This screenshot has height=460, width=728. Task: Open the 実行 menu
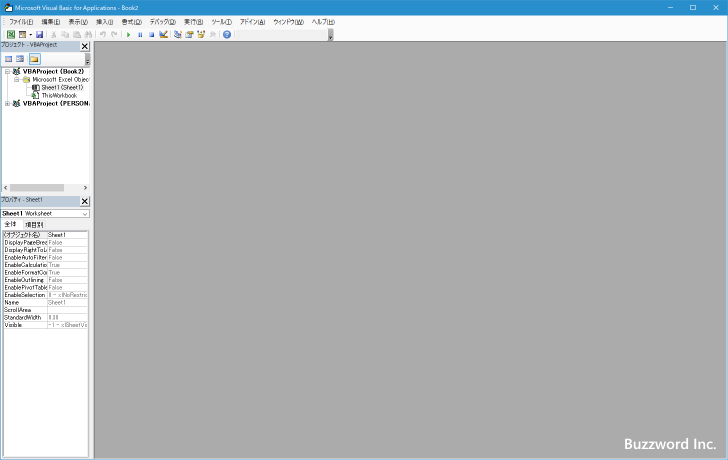[x=193, y=22]
